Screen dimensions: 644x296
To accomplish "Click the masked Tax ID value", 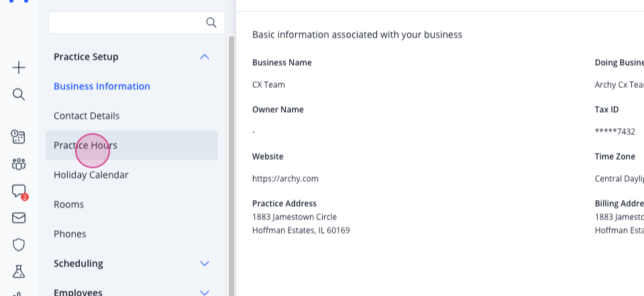I will [x=615, y=132].
